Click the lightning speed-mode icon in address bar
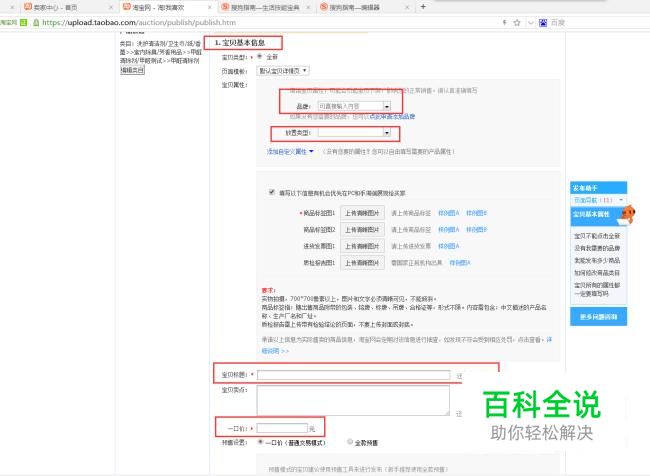The image size is (650, 476). [504, 22]
